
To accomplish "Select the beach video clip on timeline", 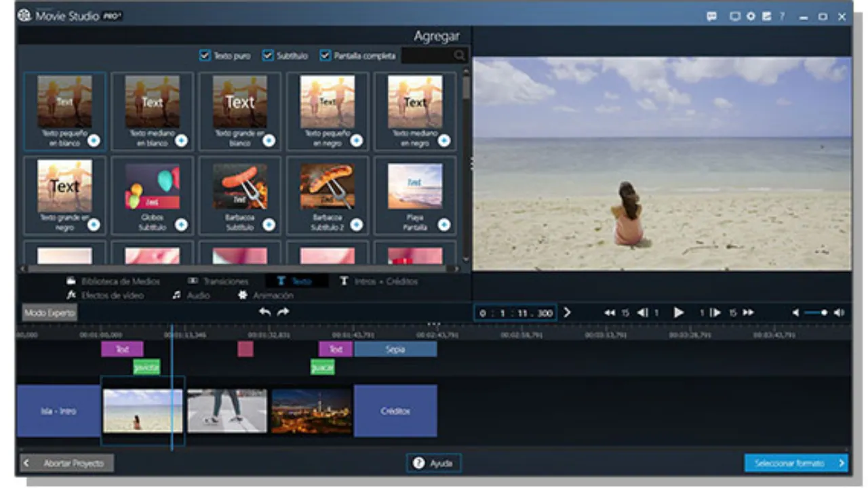I will (142, 411).
